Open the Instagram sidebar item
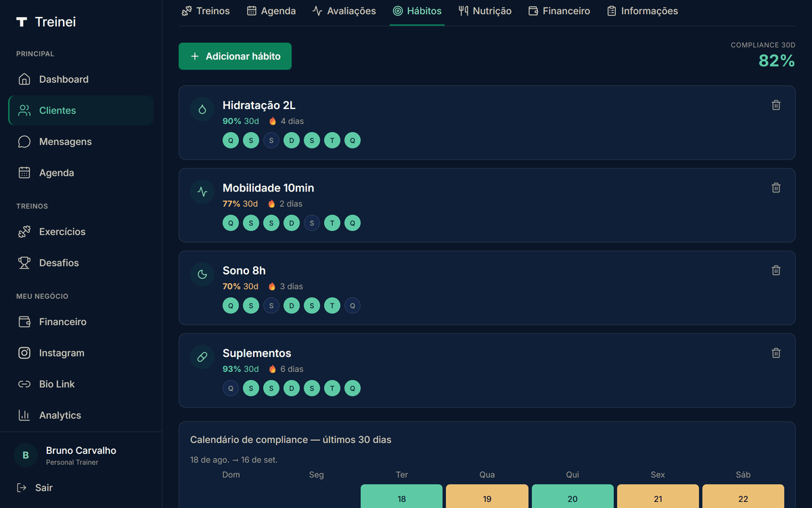Viewport: 812px width, 508px height. (81, 353)
